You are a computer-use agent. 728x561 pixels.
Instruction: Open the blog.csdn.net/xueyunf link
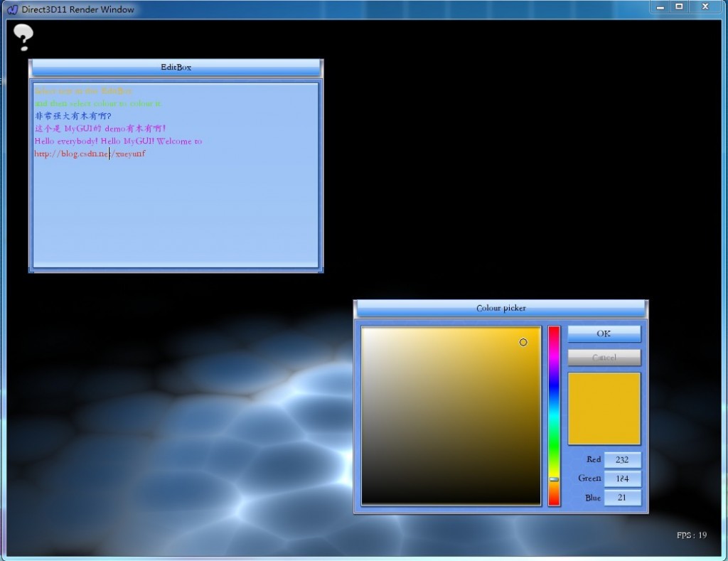[x=90, y=153]
